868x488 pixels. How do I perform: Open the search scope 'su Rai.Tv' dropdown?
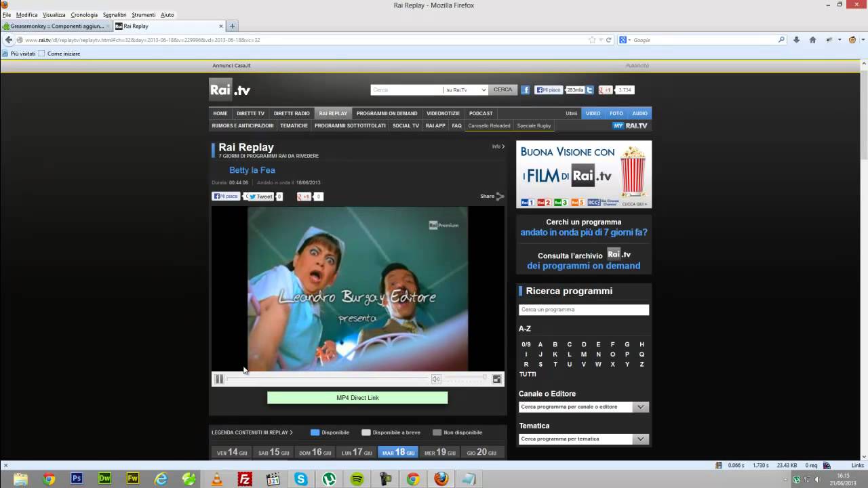466,89
